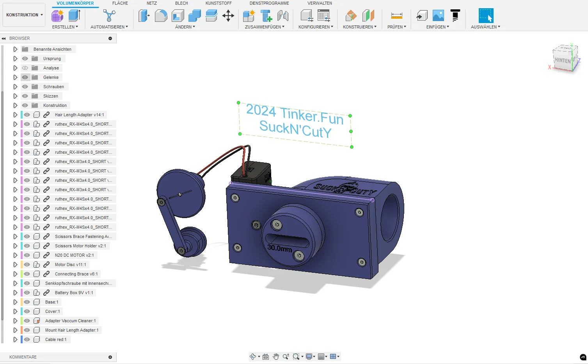Select the Move/Copy arrows tool icon
Viewport: 588px width, 364px height.
(228, 16)
